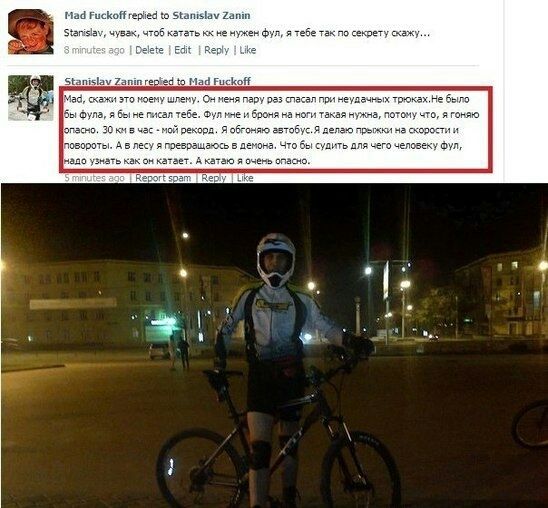Image resolution: width=548 pixels, height=508 pixels.
Task: Click the highlighted comment text in red box
Action: coord(272,130)
